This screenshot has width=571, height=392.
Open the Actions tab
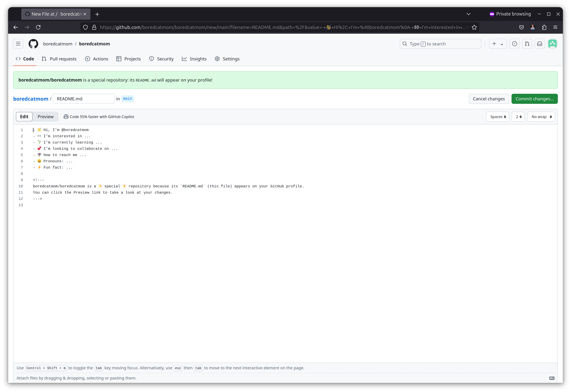click(97, 59)
